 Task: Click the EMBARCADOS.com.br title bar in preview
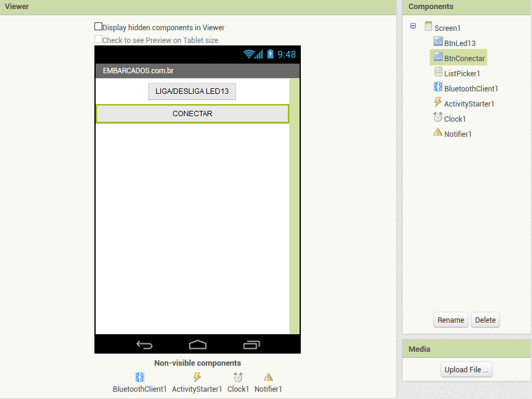[197, 71]
